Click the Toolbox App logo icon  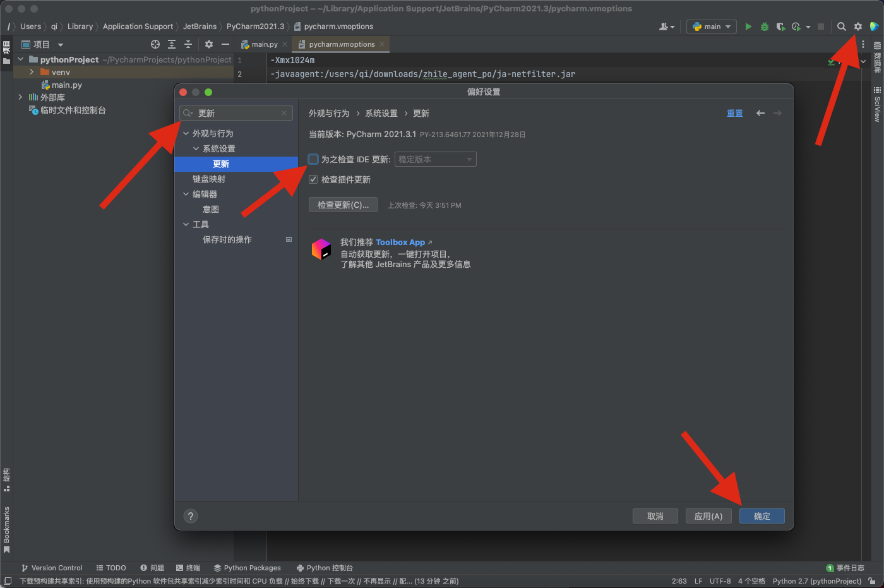pos(321,249)
